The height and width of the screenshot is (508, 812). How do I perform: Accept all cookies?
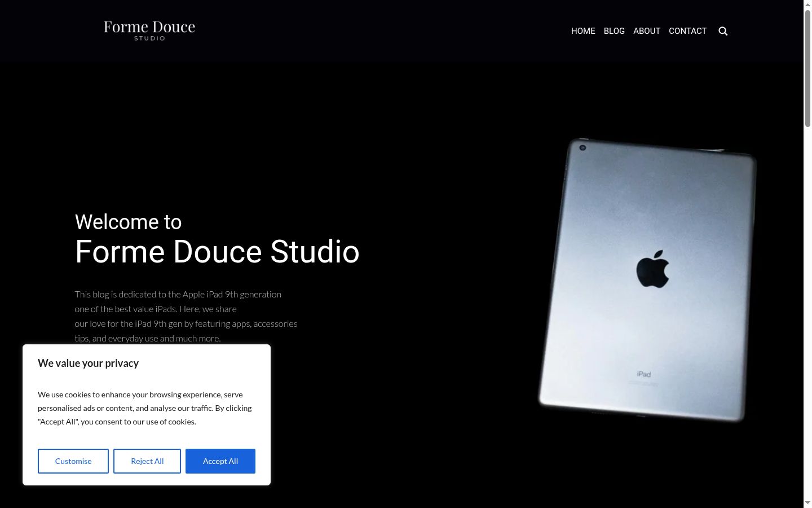coord(220,461)
